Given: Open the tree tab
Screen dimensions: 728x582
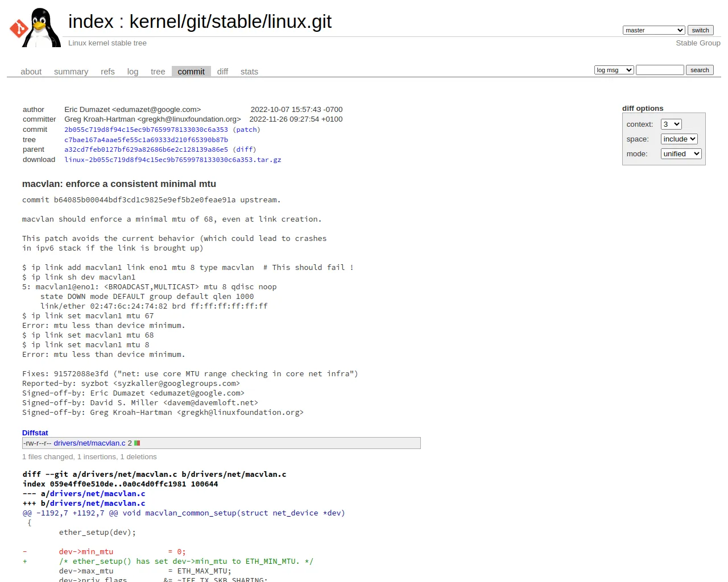Looking at the screenshot, I should [158, 72].
